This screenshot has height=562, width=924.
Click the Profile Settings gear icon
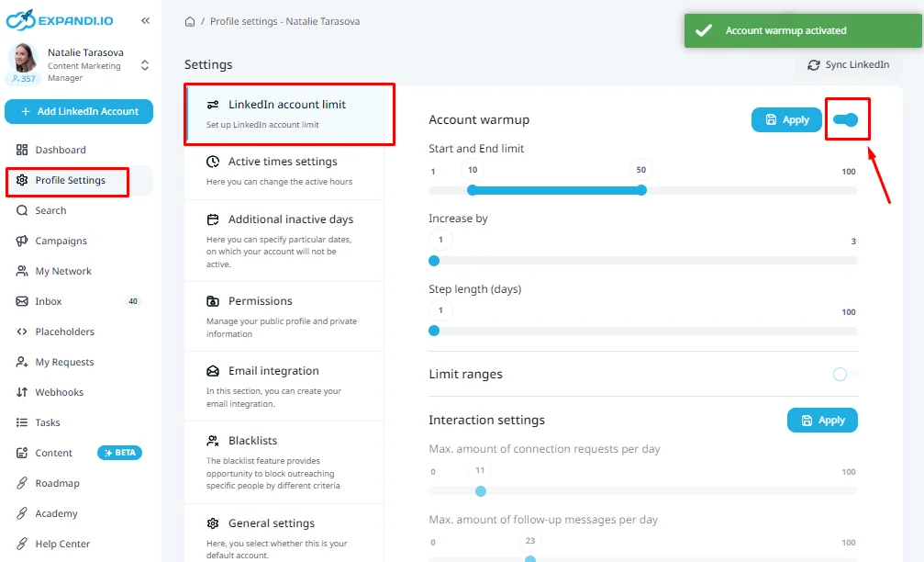(x=22, y=180)
